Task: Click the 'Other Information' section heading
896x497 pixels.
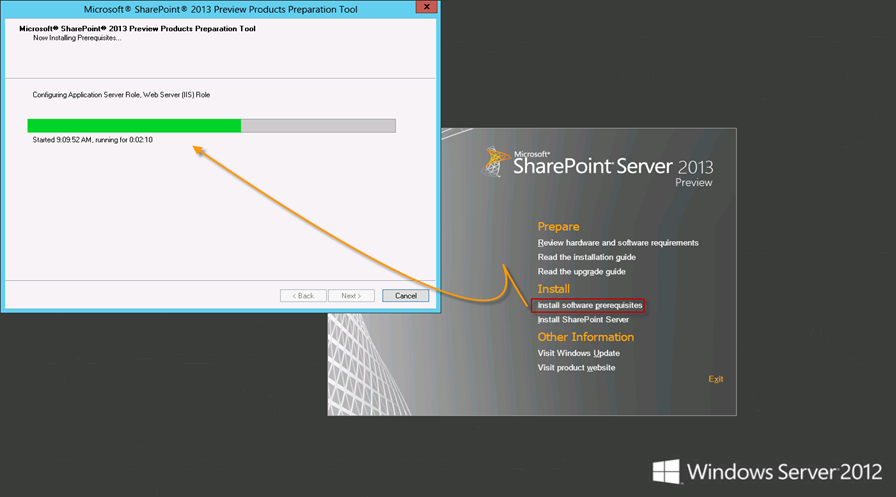Action: coord(586,337)
